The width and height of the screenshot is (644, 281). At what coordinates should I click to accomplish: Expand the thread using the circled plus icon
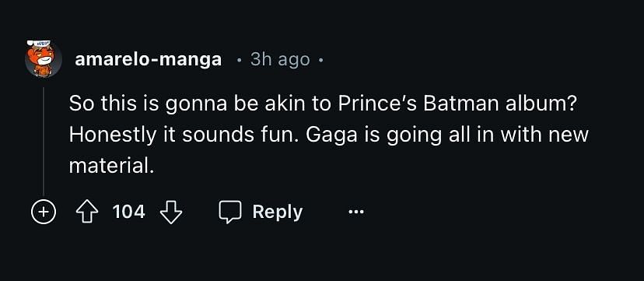click(x=44, y=212)
